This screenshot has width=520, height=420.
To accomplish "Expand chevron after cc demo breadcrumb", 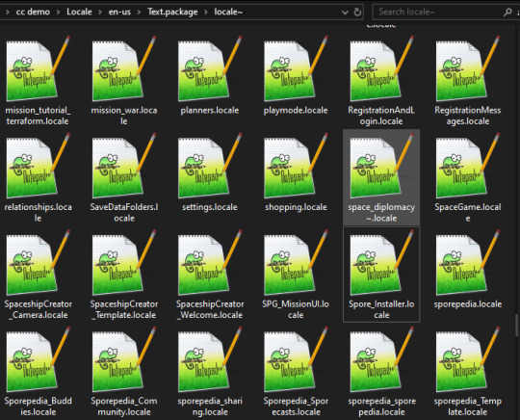I will click(x=58, y=13).
